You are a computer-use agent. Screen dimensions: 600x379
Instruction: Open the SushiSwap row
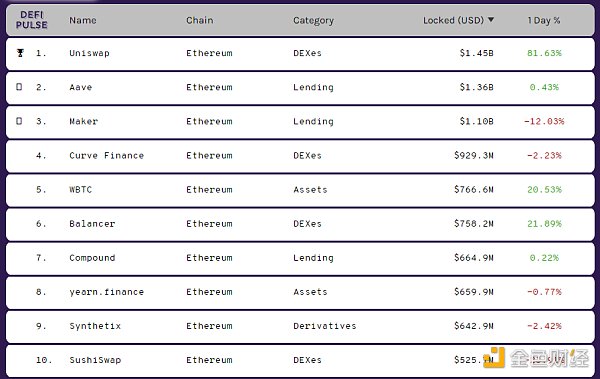pyautogui.click(x=300, y=360)
